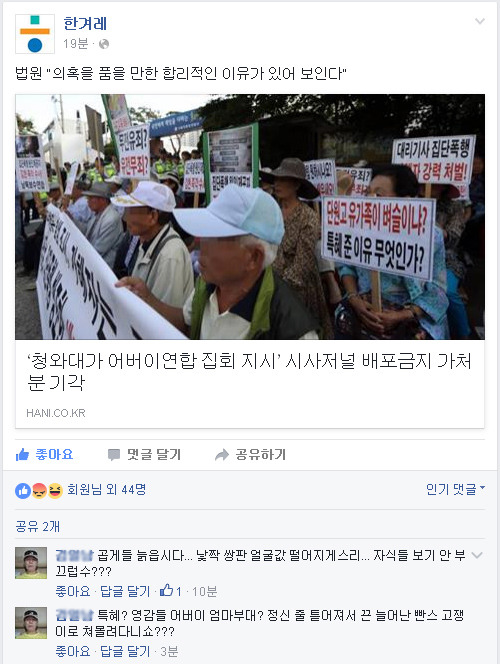Open the 한겨레 page logo
This screenshot has height=664, width=500.
tap(35, 34)
